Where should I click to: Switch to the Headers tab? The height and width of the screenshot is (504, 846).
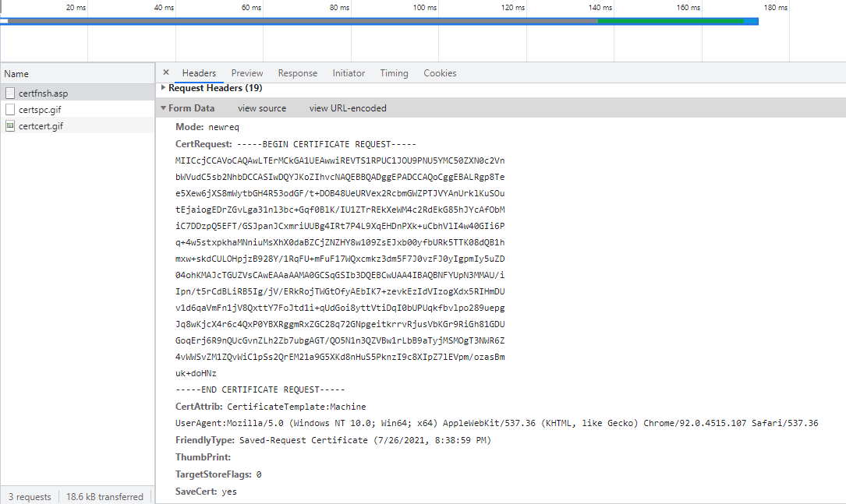(x=199, y=73)
